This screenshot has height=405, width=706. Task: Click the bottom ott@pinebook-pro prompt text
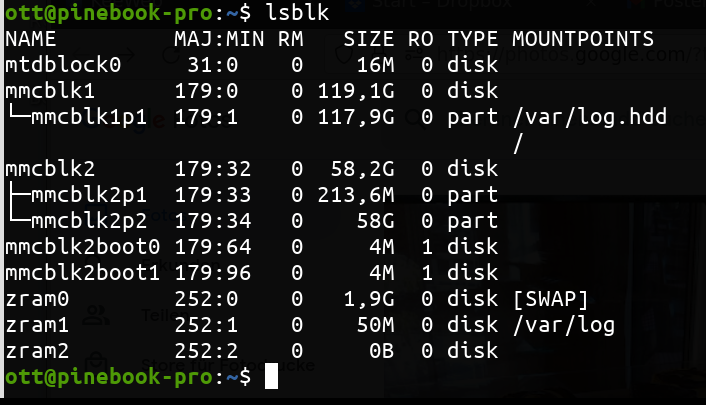pyautogui.click(x=108, y=377)
